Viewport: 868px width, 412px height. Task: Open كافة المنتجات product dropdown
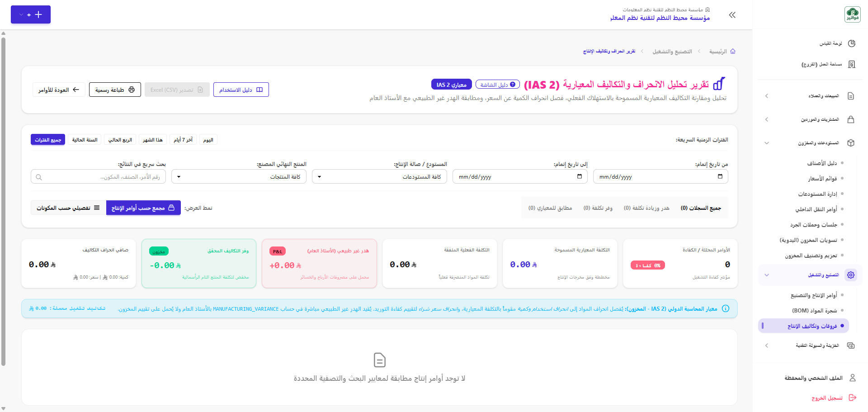[239, 176]
